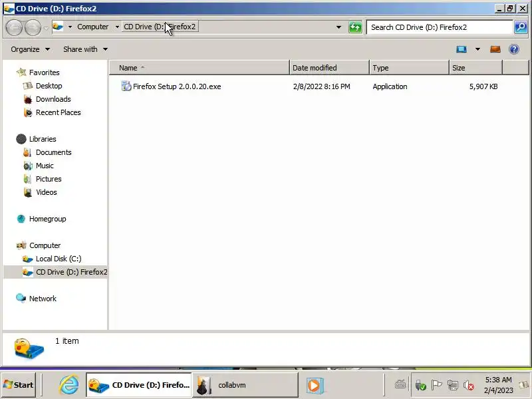Switch to collabvm taskbar button

point(245,385)
